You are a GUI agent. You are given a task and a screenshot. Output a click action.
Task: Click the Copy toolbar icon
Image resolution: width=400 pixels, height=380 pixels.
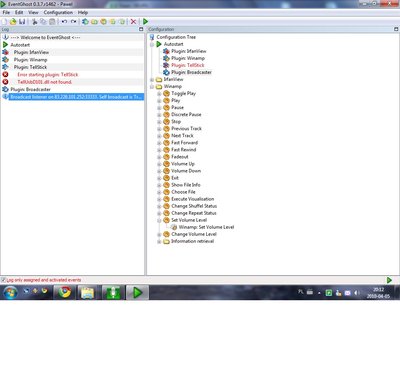[43, 22]
